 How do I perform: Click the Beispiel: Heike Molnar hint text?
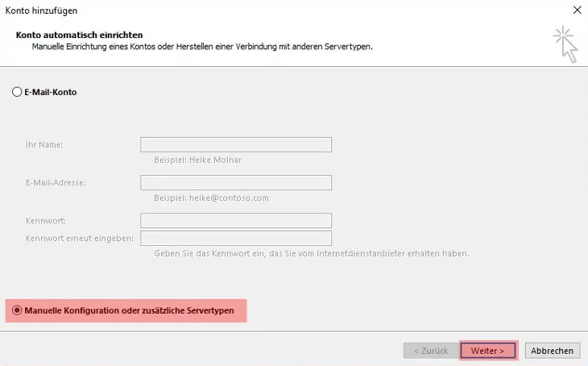point(197,160)
